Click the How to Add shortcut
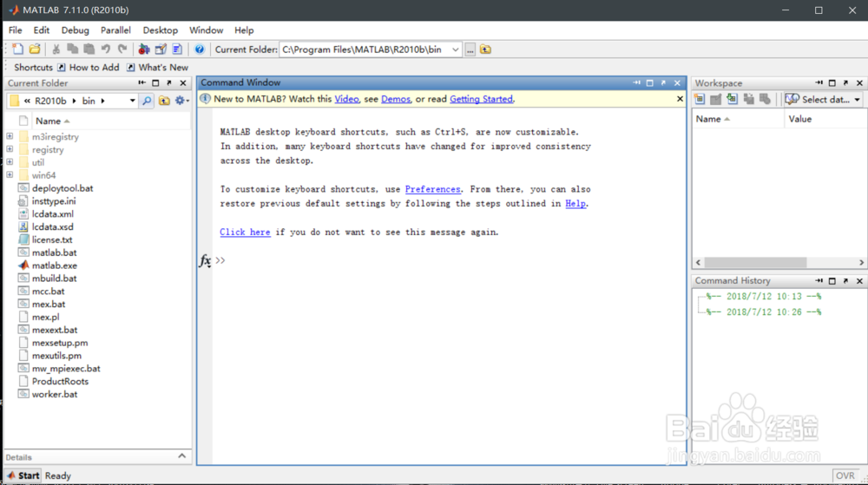The image size is (868, 485). [x=89, y=68]
